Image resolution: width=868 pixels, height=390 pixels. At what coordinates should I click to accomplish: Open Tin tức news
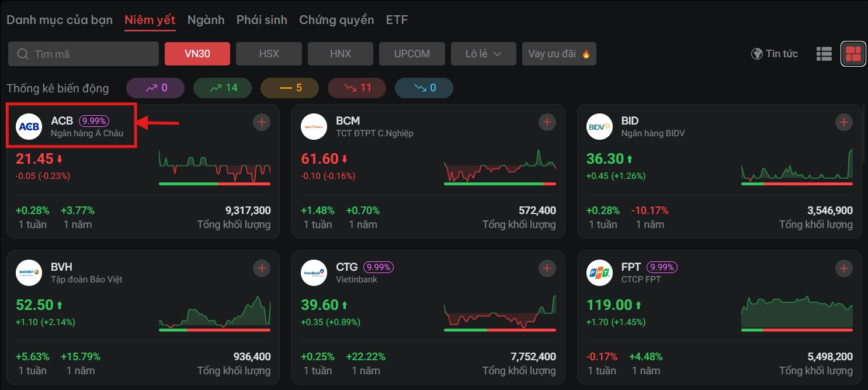coord(775,54)
